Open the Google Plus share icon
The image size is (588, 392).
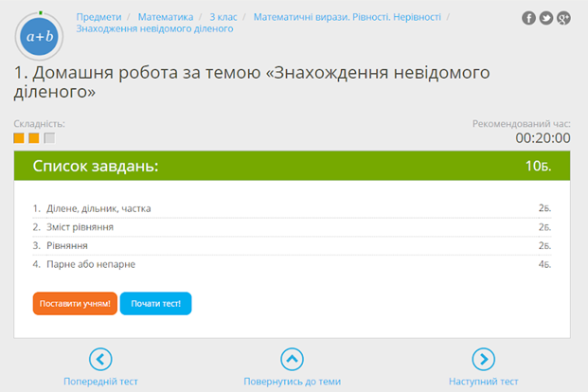563,18
